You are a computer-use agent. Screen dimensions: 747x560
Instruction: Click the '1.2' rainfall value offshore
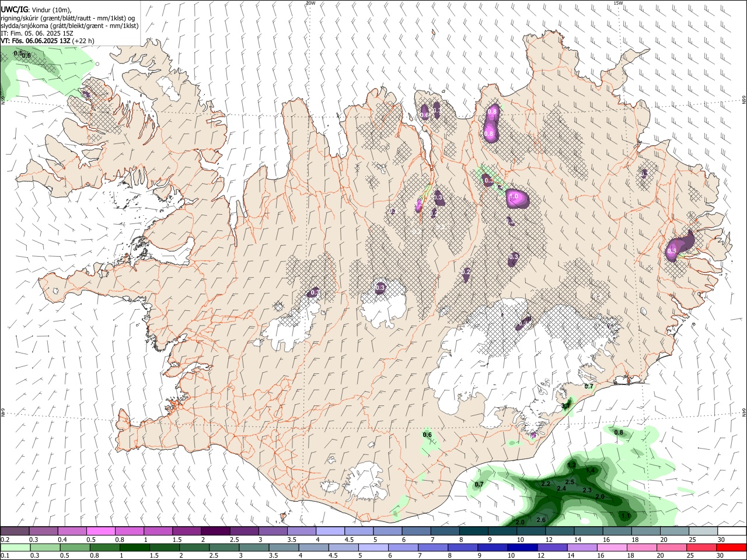click(x=572, y=464)
